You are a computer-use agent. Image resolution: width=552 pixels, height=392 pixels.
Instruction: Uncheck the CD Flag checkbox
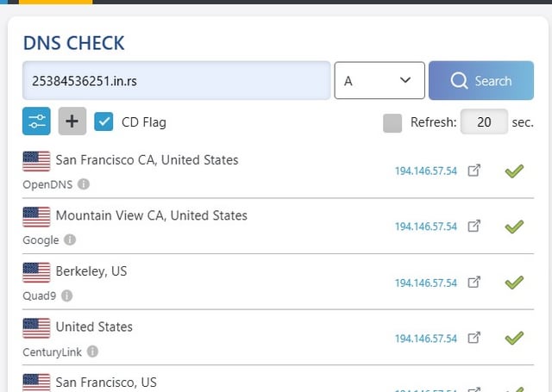click(103, 121)
